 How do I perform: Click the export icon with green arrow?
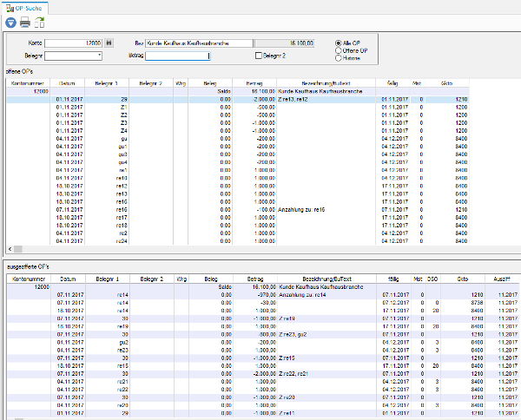click(x=40, y=23)
